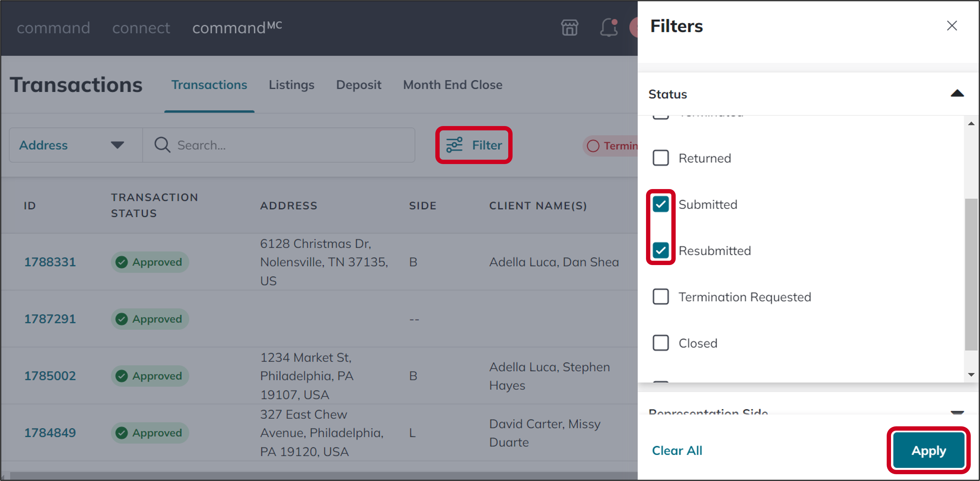This screenshot has width=980, height=481.
Task: Open the notifications bell
Action: 608,28
